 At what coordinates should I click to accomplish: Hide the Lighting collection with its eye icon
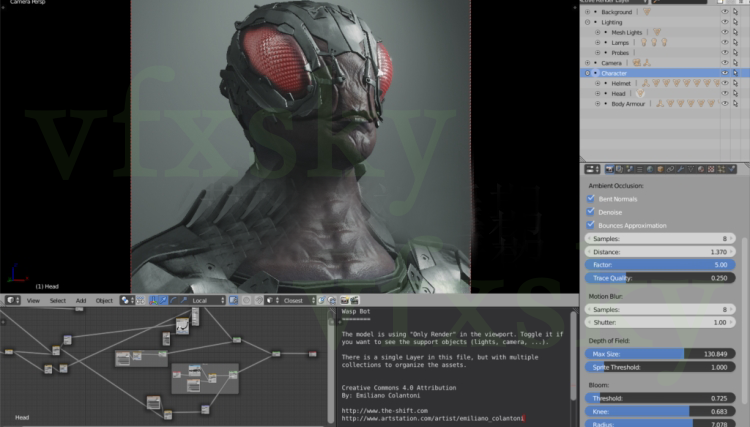(725, 22)
